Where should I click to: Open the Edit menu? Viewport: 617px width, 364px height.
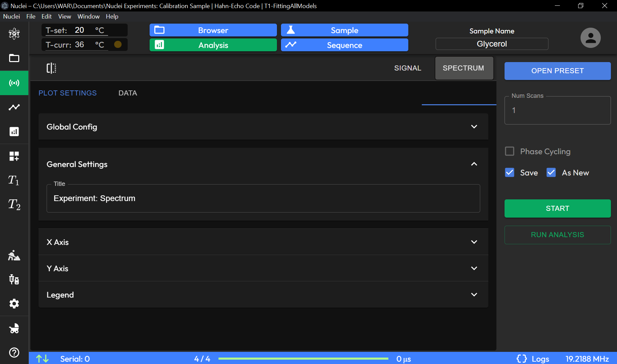click(47, 16)
